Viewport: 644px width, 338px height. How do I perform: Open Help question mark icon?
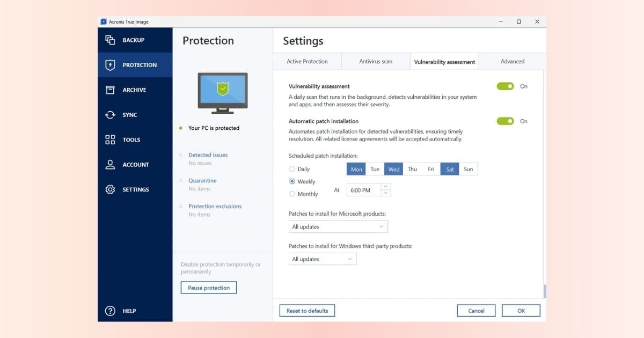(110, 311)
